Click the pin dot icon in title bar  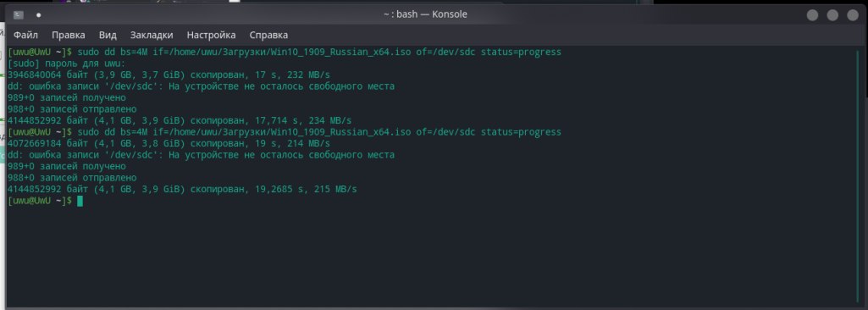click(x=39, y=15)
